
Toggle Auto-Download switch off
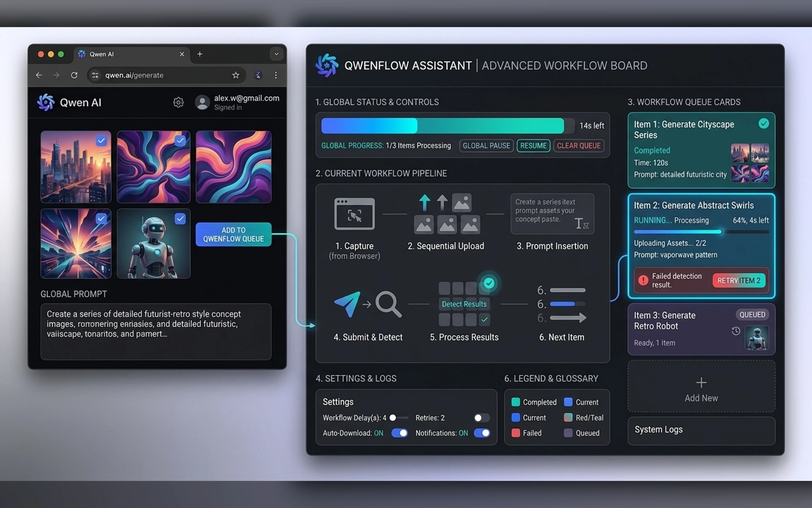[x=399, y=433]
